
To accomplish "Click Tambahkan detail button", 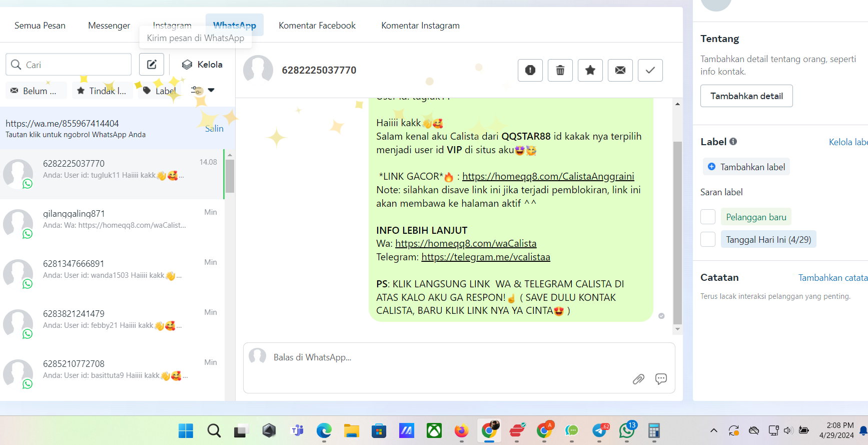I will 746,96.
